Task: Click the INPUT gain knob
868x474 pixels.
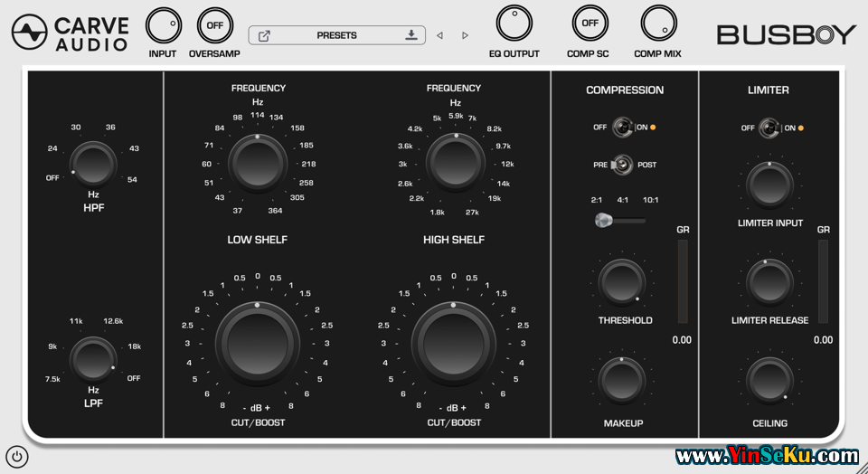Action: (163, 25)
